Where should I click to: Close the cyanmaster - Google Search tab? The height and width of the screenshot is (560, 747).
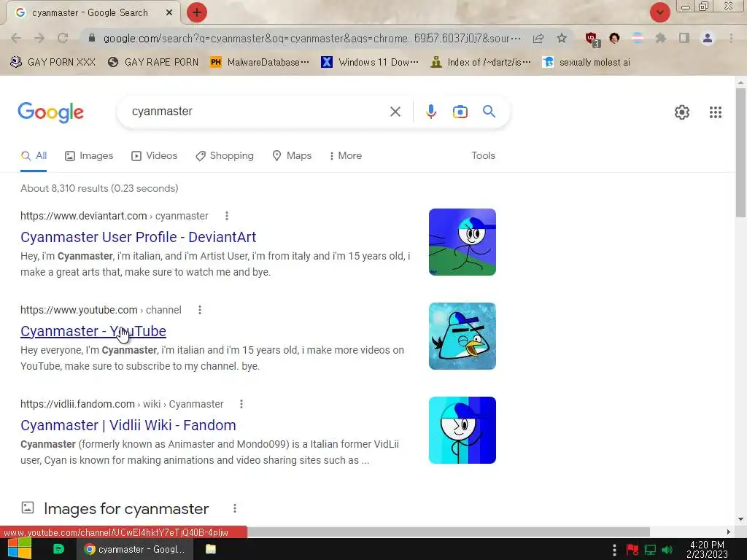(169, 13)
